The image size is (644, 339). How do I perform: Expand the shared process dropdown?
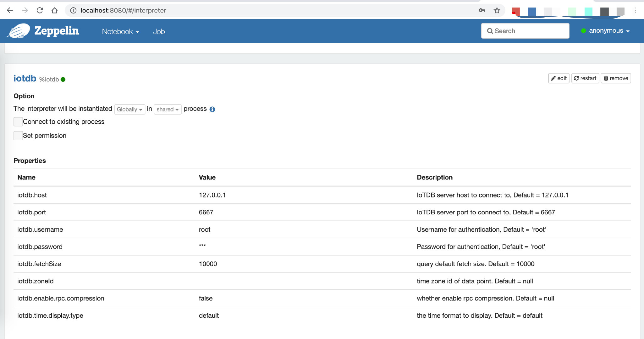167,109
